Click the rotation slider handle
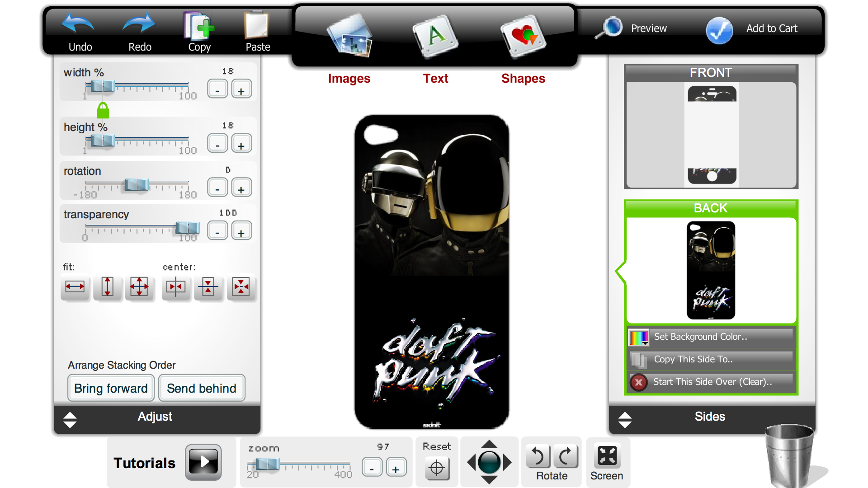The height and width of the screenshot is (488, 868). pyautogui.click(x=137, y=184)
